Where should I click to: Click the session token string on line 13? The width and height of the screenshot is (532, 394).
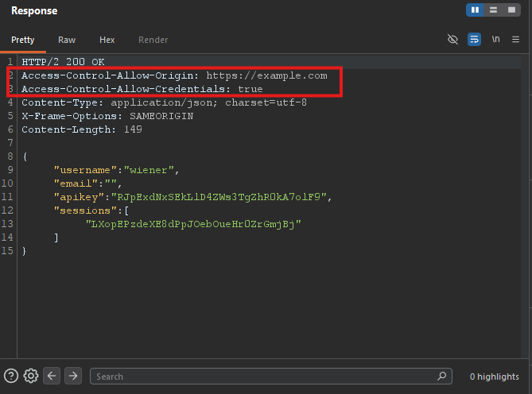tap(193, 224)
